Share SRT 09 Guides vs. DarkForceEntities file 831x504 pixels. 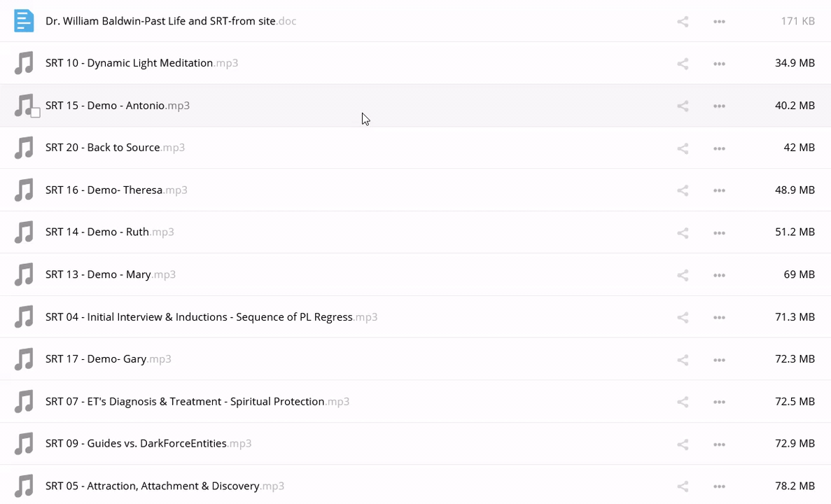pyautogui.click(x=683, y=444)
